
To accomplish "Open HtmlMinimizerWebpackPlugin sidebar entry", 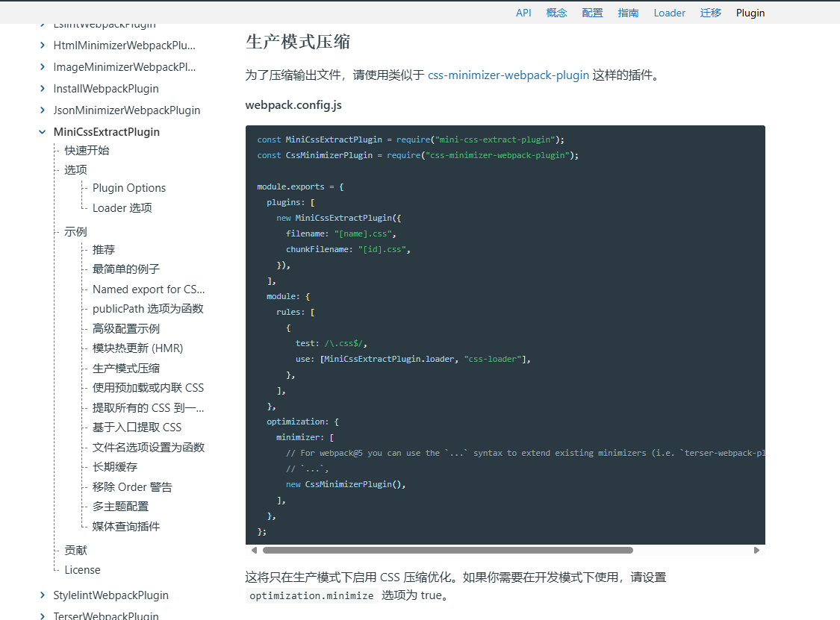I will tap(124, 46).
